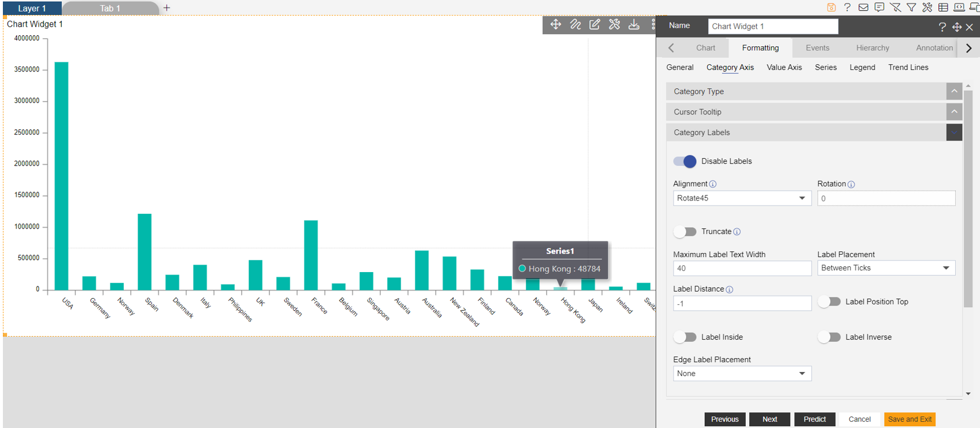The image size is (980, 428).
Task: Open the Label Placement dropdown
Action: 886,268
